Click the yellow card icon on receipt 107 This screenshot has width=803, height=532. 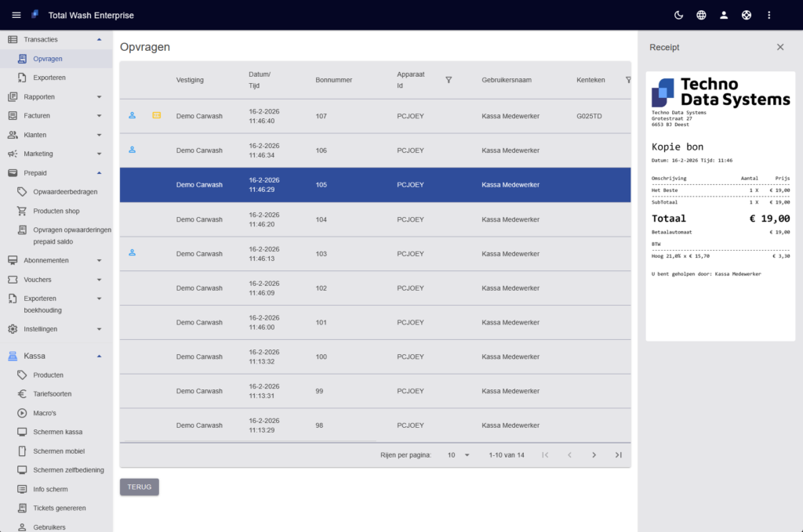point(157,116)
